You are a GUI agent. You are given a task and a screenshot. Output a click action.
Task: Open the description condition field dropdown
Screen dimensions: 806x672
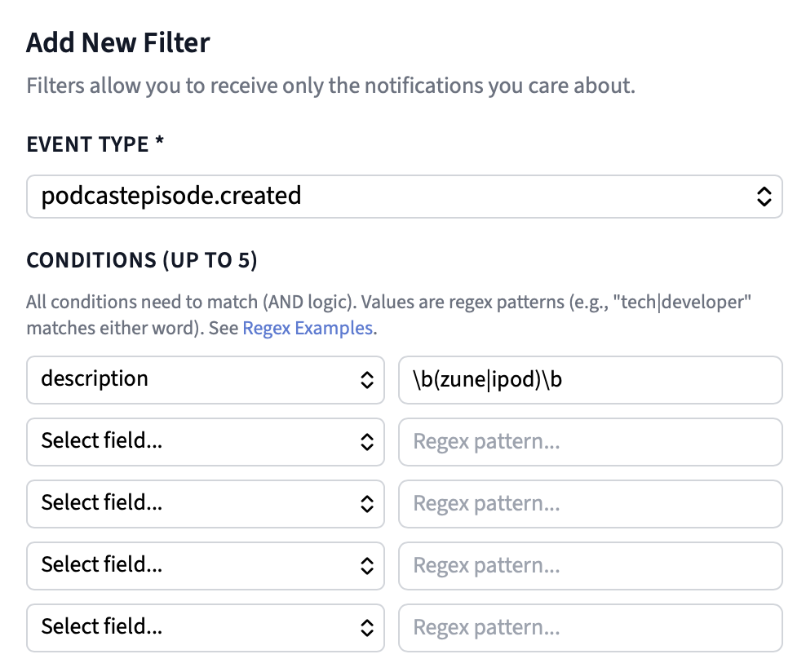pyautogui.click(x=204, y=379)
